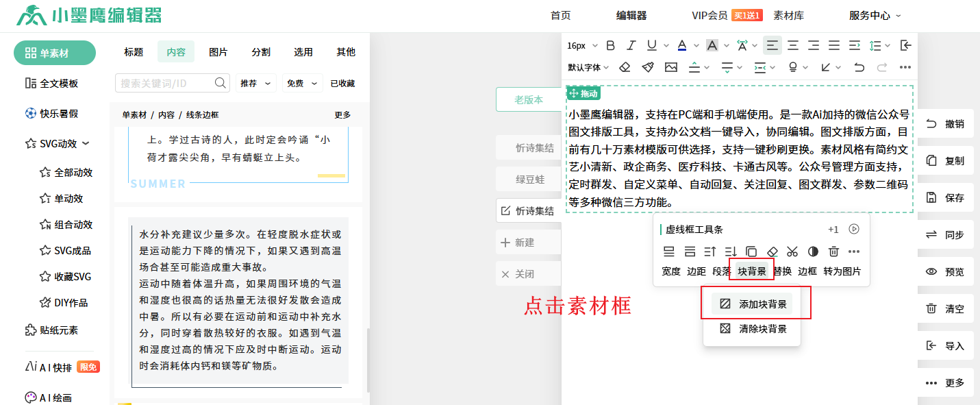Select the 水分补充 text template thumbnail

tap(238, 303)
